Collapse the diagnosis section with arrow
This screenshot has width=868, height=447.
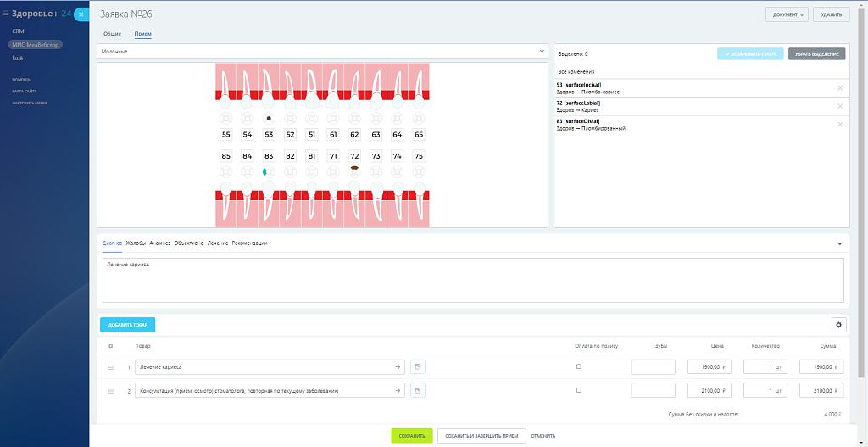click(839, 243)
